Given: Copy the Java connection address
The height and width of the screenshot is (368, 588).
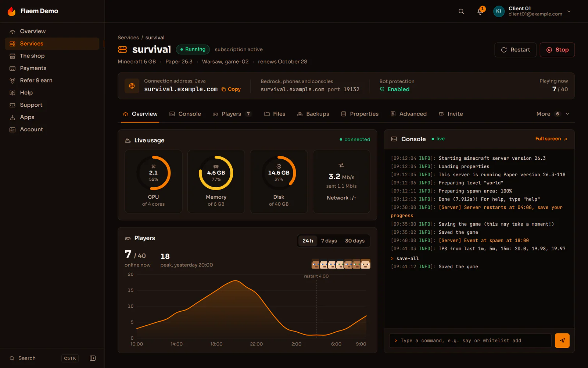Looking at the screenshot, I should pos(231,89).
